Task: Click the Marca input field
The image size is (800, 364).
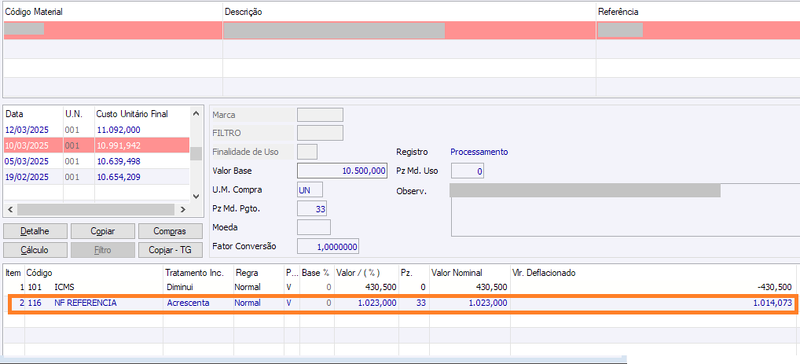Action: (x=320, y=115)
